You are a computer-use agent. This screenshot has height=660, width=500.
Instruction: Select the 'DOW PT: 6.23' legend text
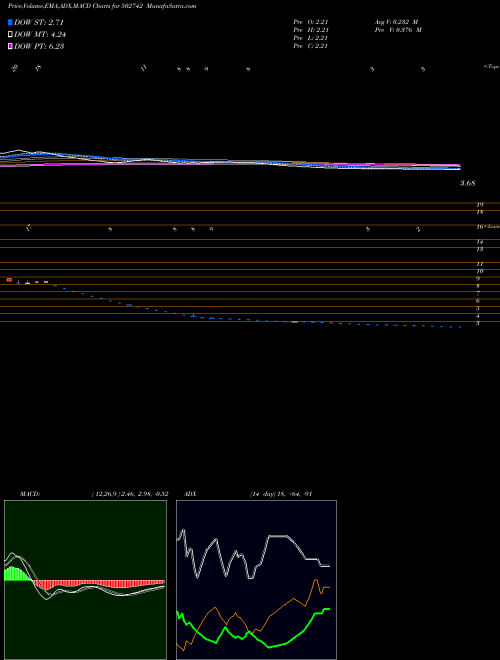tap(39, 46)
